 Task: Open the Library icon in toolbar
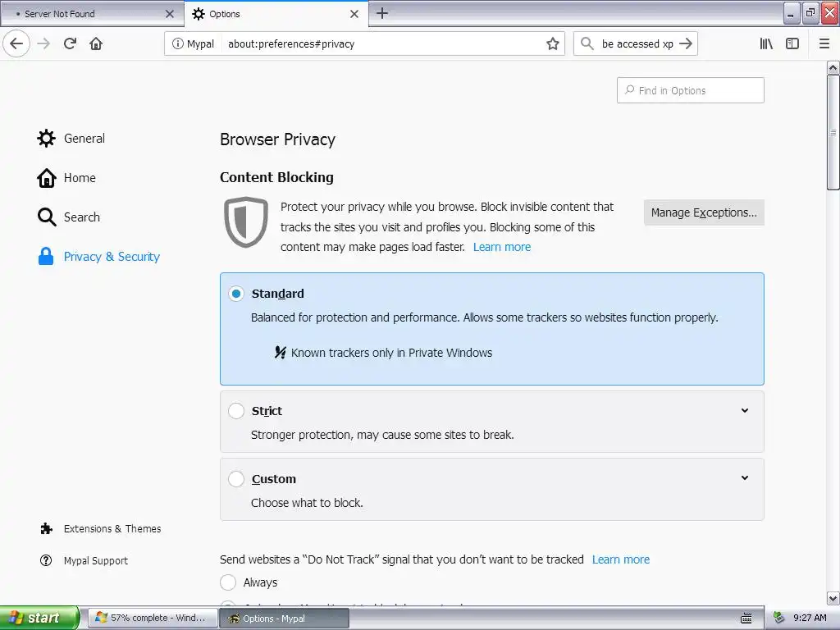(766, 43)
